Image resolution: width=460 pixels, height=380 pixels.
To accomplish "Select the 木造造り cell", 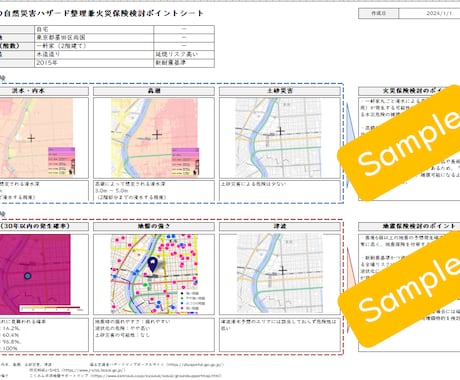I will coord(94,54).
